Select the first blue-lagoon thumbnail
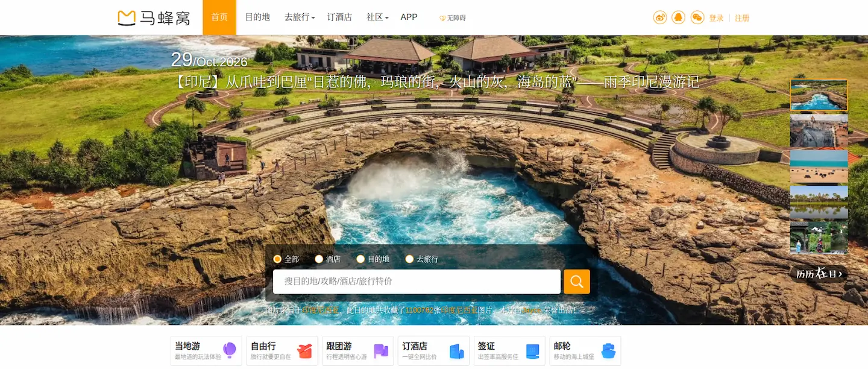The image size is (868, 369). click(819, 95)
